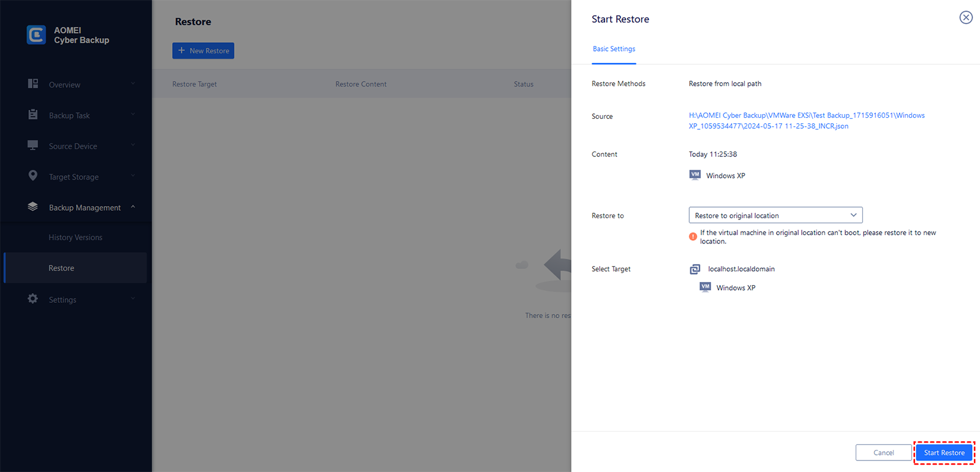Click the Overview dashboard icon
The width and height of the screenshot is (980, 472).
click(x=33, y=84)
